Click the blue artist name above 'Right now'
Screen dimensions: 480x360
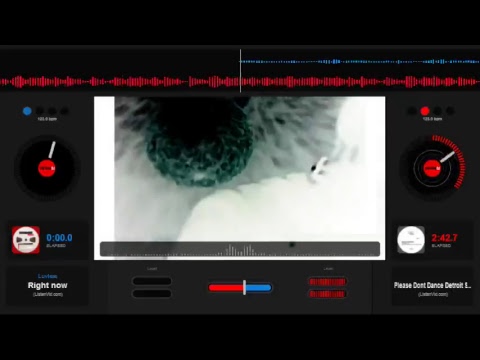point(48,276)
